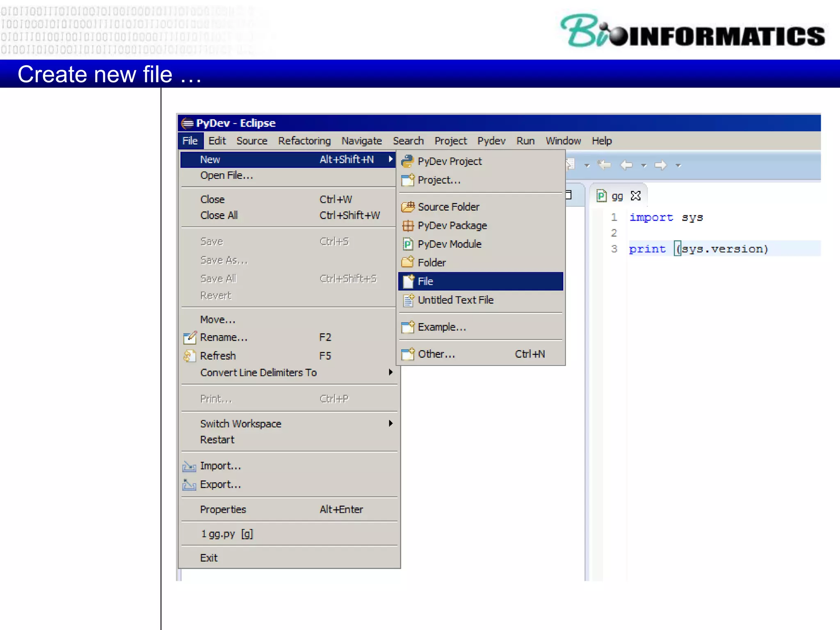The width and height of the screenshot is (840, 630).
Task: Open dropdown arrow next to Forward button
Action: (x=678, y=166)
